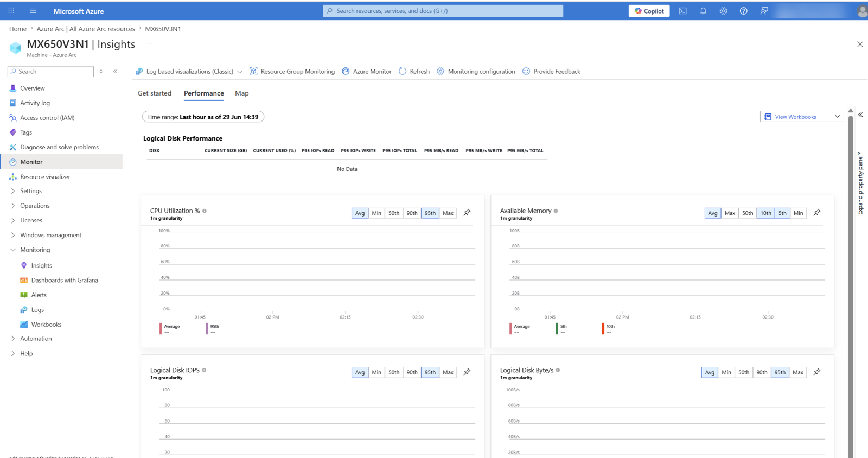This screenshot has width=868, height=458.
Task: Select Monitor in the sidebar
Action: 61,162
